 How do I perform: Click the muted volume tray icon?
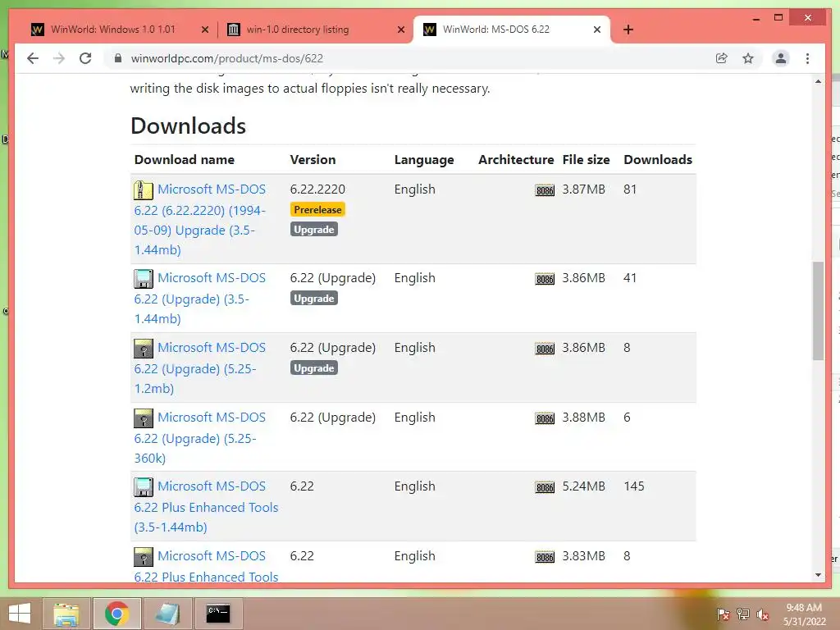click(763, 614)
